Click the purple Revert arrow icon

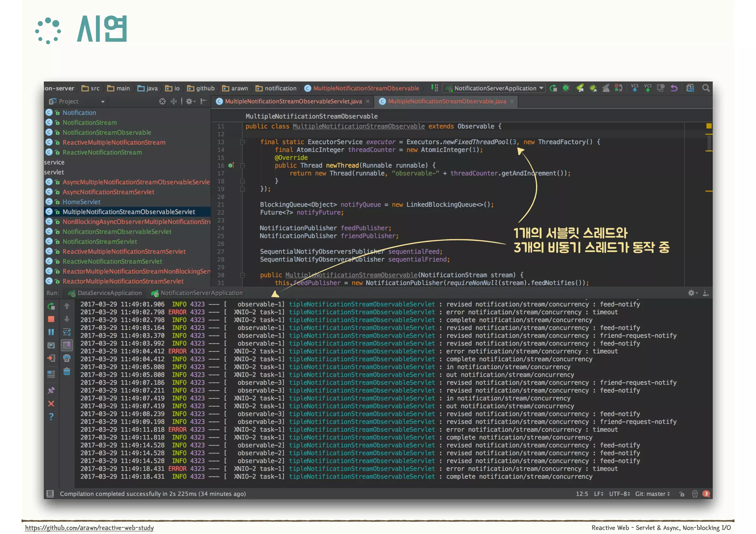(x=674, y=88)
